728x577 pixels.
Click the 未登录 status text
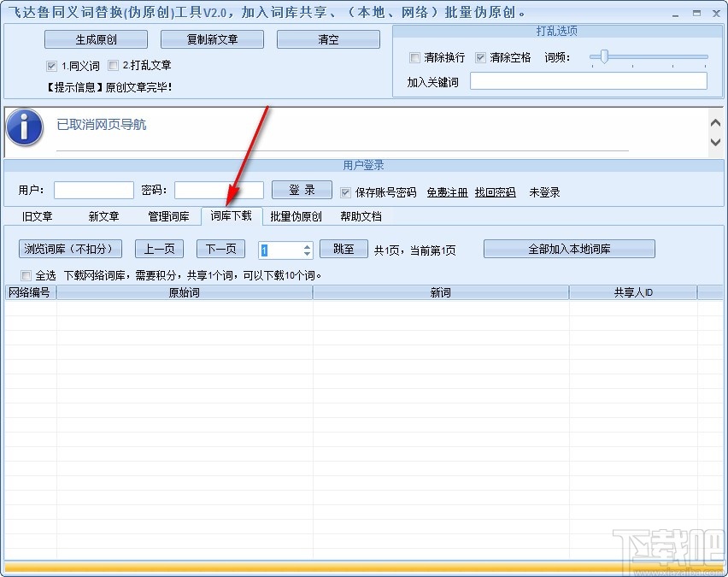pyautogui.click(x=544, y=192)
